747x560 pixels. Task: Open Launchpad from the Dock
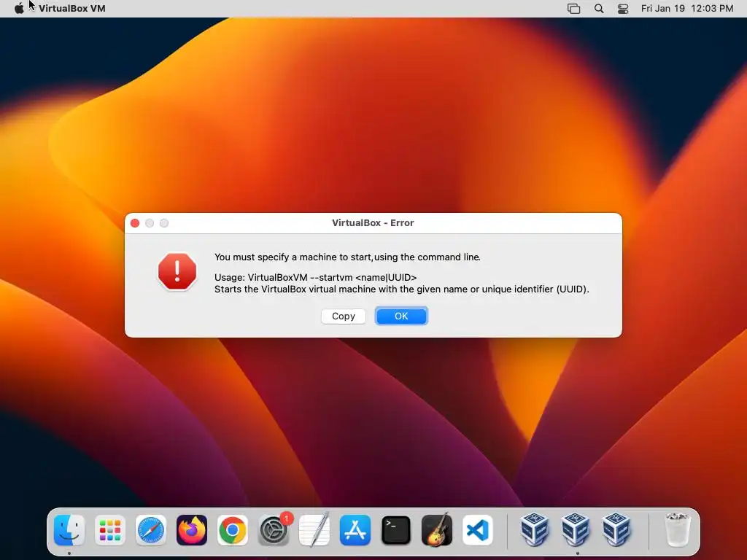[x=110, y=530]
